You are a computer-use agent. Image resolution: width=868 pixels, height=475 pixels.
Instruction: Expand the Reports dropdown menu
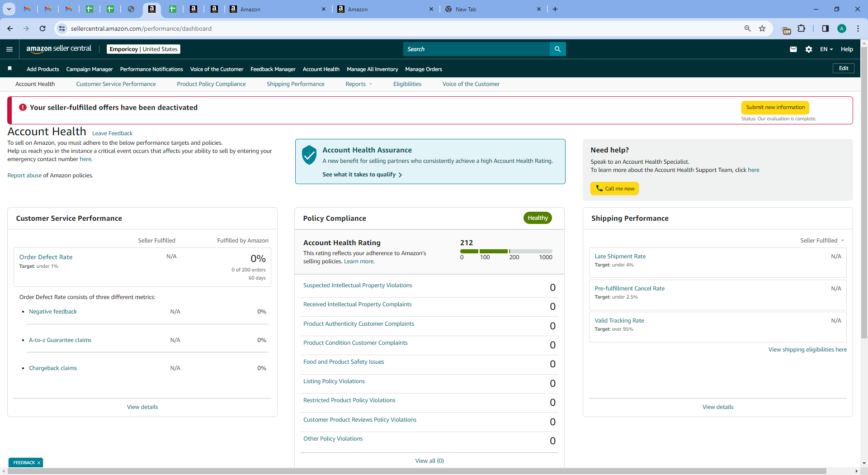tap(359, 84)
